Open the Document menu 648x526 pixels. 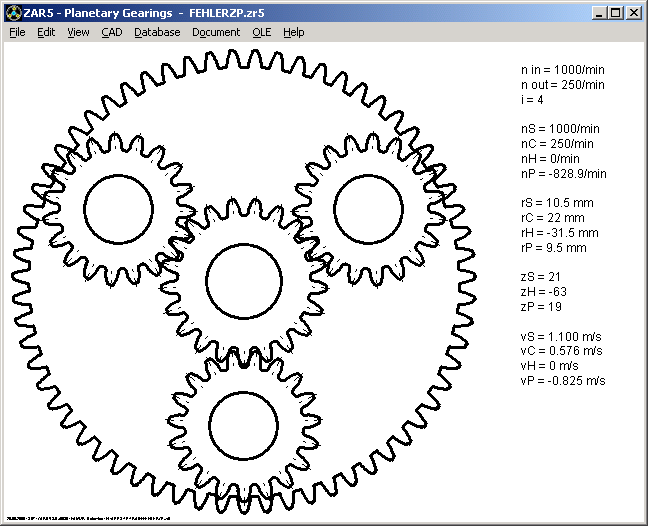pyautogui.click(x=216, y=32)
